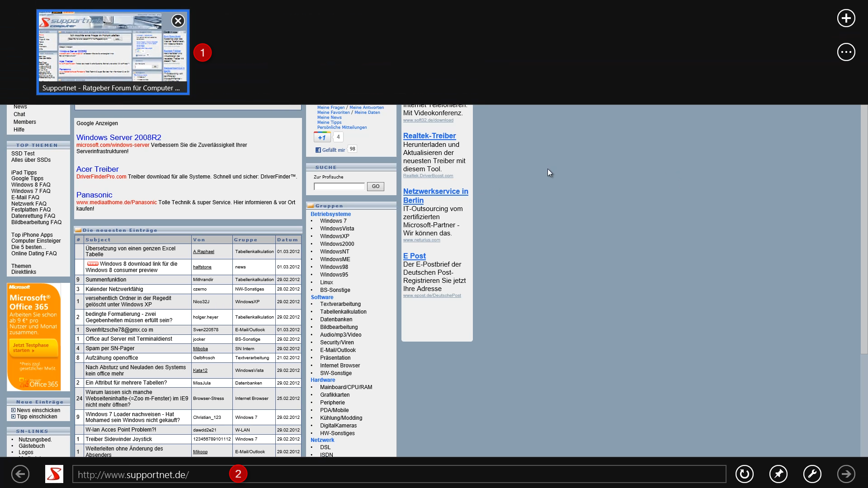Viewport: 868px width, 488px height.
Task: Open Gästebuch in SN-Links
Action: (x=32, y=446)
